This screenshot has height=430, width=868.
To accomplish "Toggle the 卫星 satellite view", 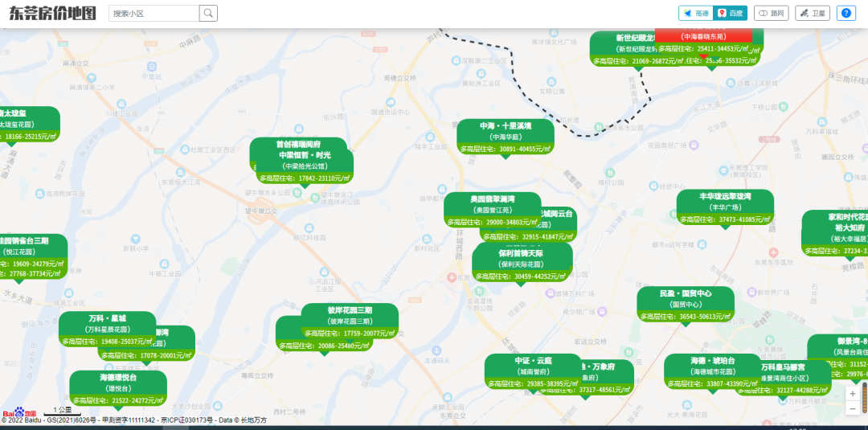I will point(812,14).
